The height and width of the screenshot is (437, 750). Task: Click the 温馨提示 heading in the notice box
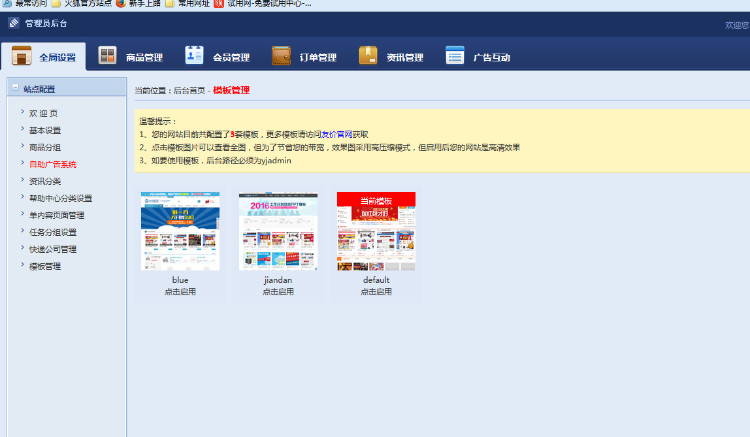click(x=157, y=121)
